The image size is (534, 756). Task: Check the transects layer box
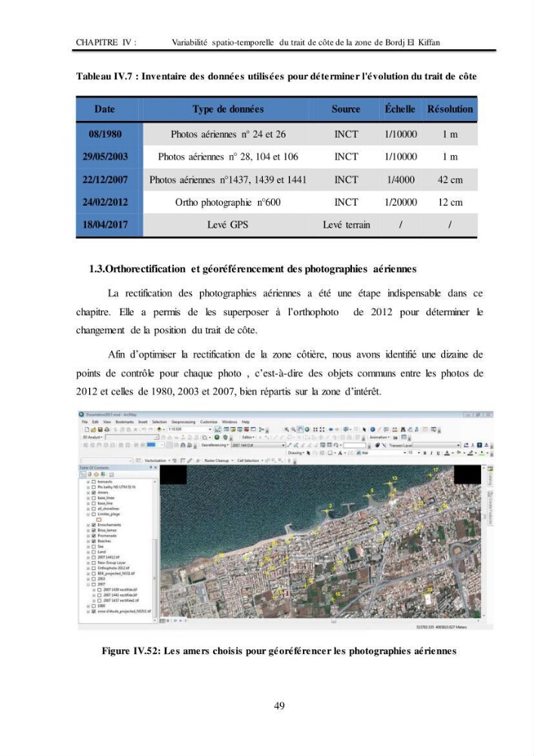94,482
